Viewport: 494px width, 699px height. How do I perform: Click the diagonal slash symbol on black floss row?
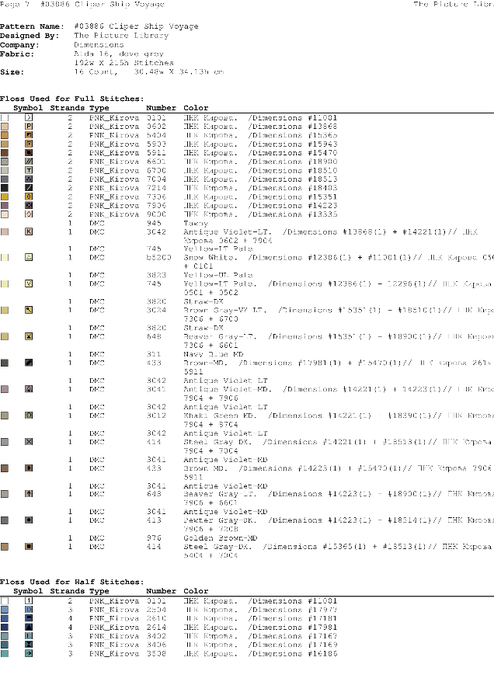pyautogui.click(x=29, y=188)
